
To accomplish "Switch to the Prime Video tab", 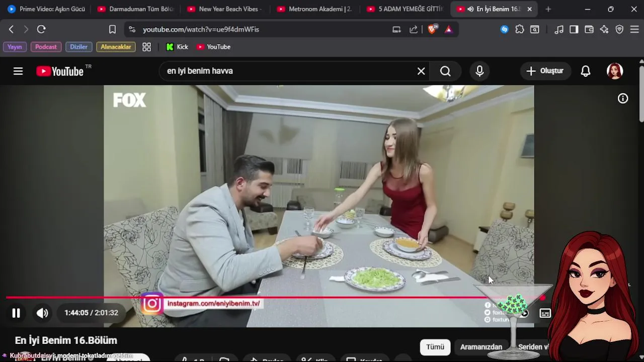I will (x=46, y=9).
